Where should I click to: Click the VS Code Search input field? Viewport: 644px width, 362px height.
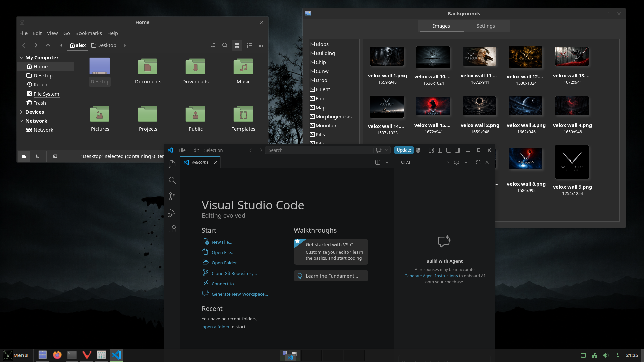[319, 150]
